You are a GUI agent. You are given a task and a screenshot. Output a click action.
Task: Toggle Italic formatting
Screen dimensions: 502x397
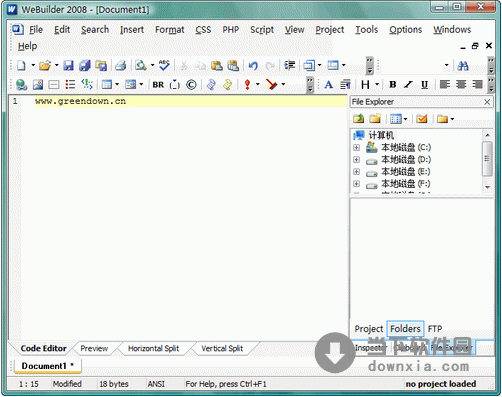(408, 85)
